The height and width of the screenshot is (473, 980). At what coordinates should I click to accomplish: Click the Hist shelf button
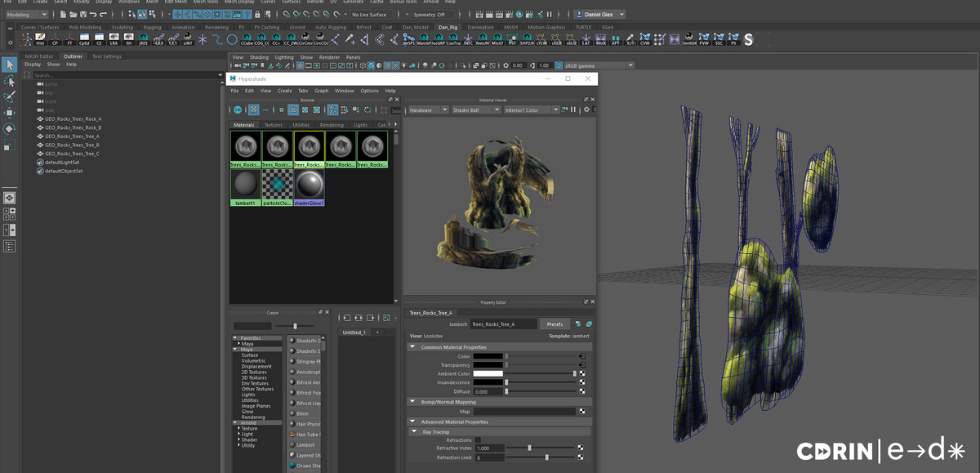pyautogui.click(x=40, y=39)
